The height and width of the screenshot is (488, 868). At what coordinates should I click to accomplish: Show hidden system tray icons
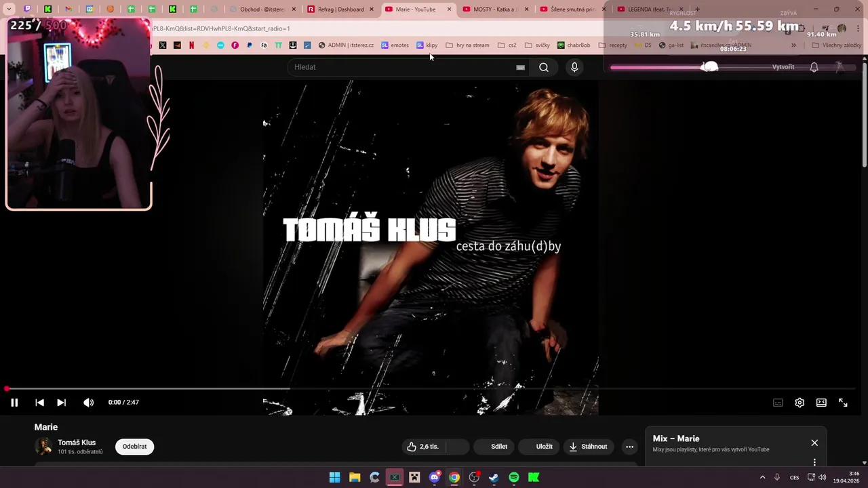pyautogui.click(x=762, y=478)
